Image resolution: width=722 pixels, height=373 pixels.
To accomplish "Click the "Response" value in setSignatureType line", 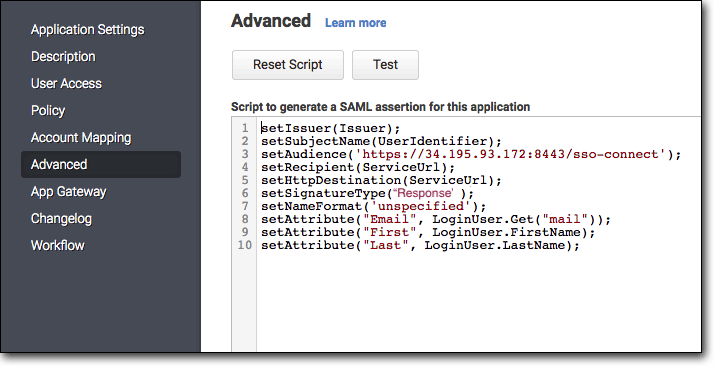I will (423, 193).
